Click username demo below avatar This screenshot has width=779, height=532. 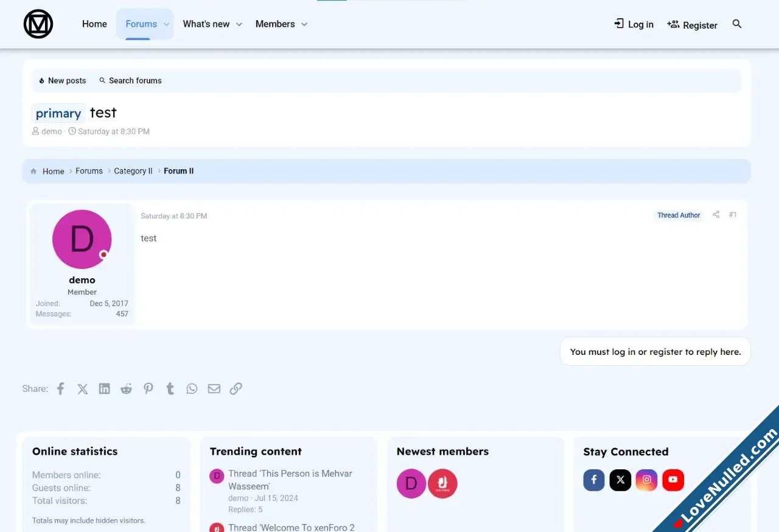(x=82, y=280)
